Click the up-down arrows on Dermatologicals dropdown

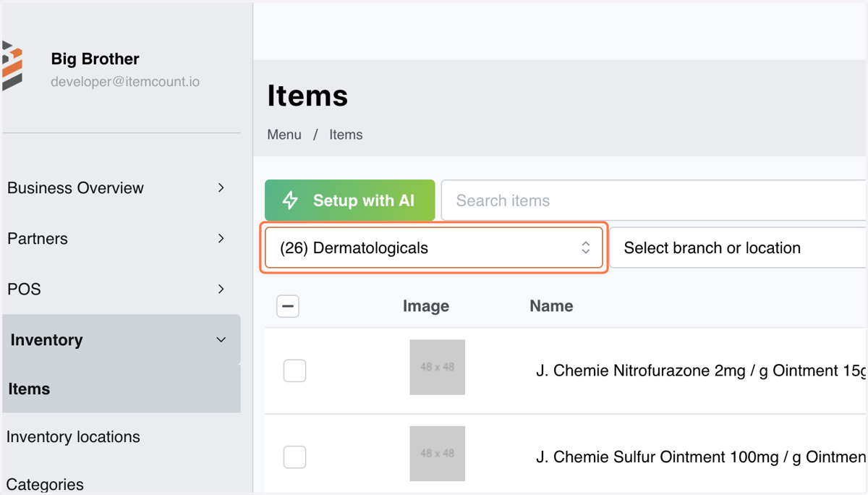586,247
